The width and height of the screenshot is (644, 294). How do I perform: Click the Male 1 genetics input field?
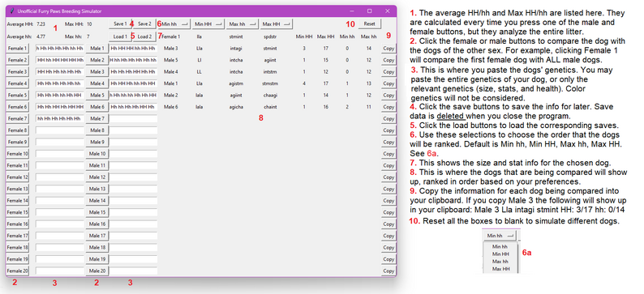(134, 49)
